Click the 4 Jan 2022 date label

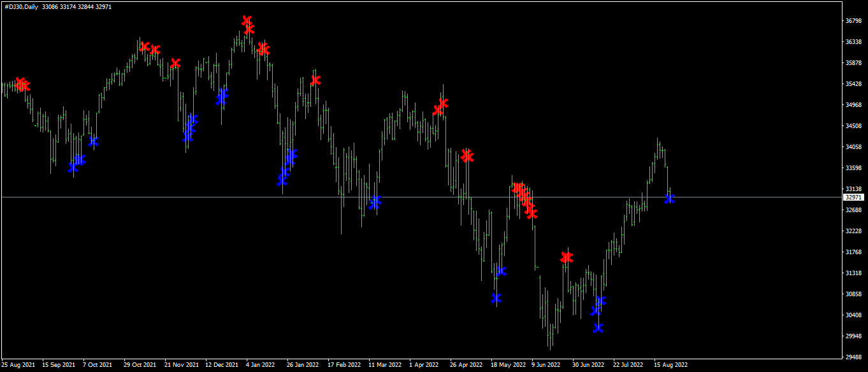(x=261, y=366)
